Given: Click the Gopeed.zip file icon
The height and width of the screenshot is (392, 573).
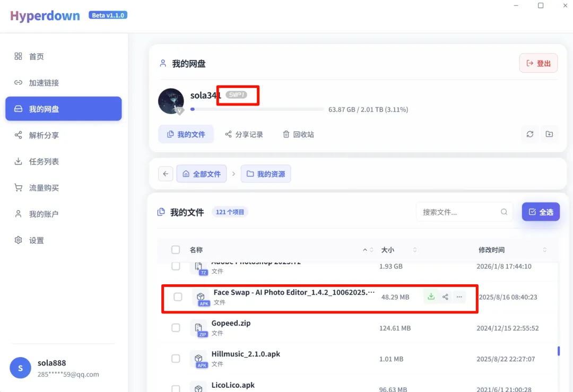Looking at the screenshot, I should pyautogui.click(x=199, y=328).
